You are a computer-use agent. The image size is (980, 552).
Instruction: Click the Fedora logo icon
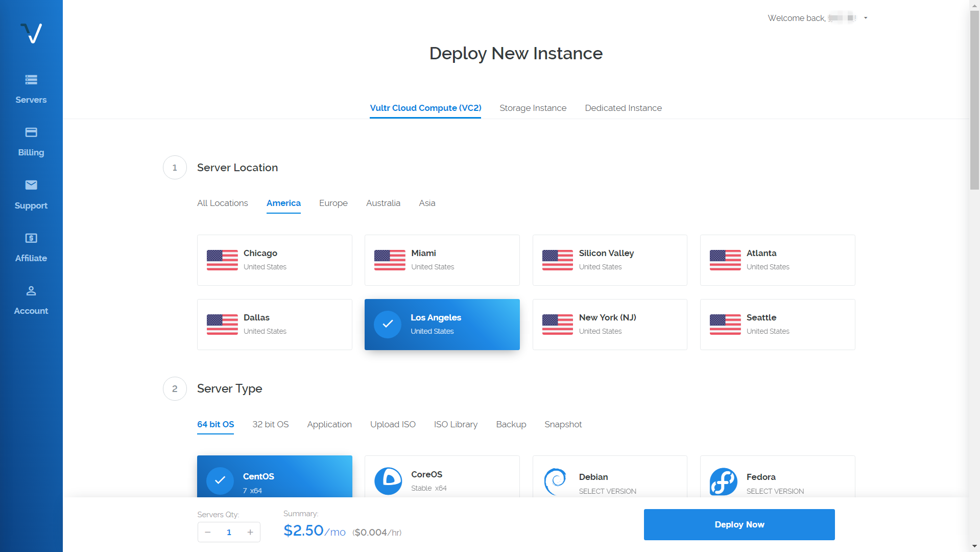[x=723, y=481]
